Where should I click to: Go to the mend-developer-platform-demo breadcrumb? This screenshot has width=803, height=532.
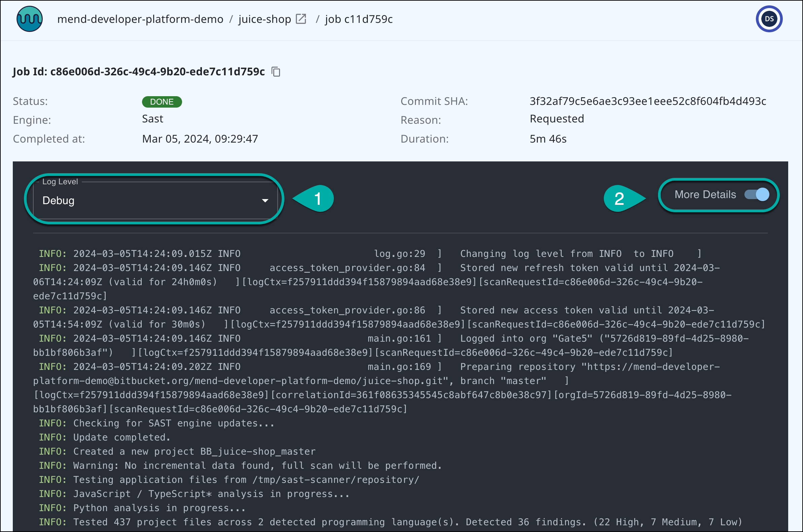(x=140, y=20)
